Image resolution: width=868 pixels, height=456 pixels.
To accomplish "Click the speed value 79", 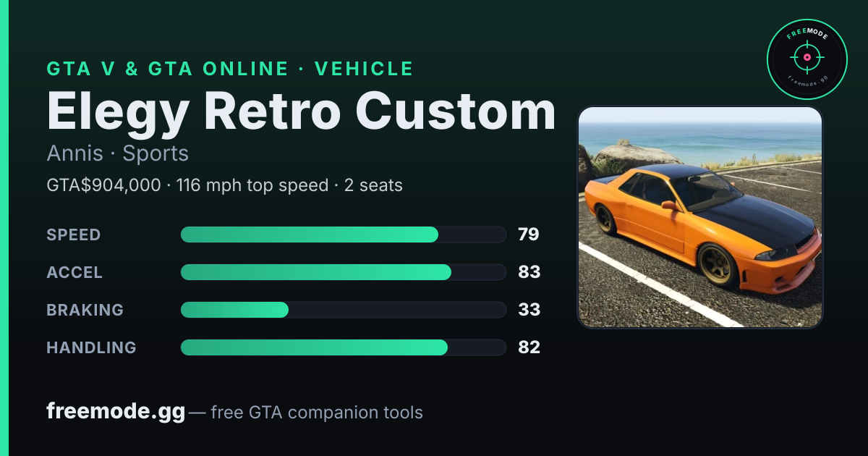I will [529, 235].
